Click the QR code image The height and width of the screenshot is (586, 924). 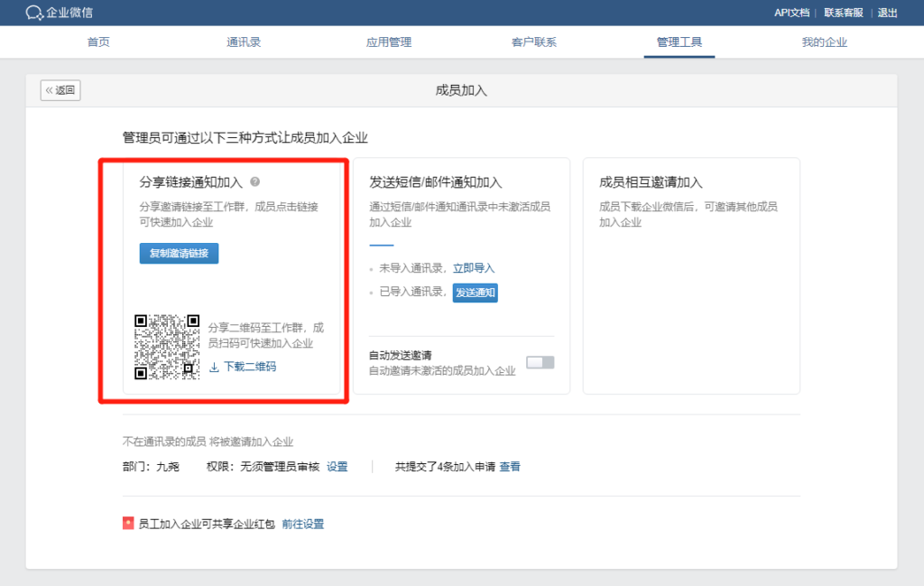point(167,347)
